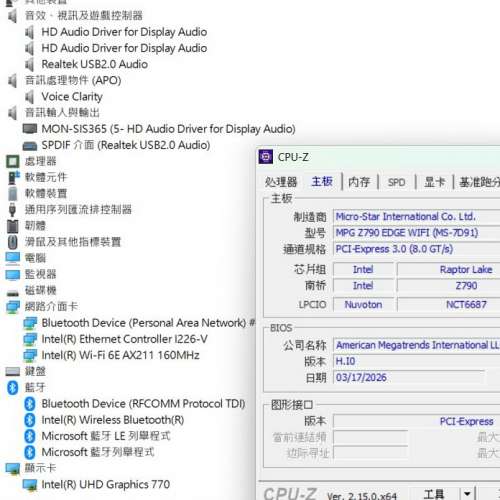
Task: Click the speaker icon beside Voice Clarity
Action: pyautogui.click(x=30, y=97)
